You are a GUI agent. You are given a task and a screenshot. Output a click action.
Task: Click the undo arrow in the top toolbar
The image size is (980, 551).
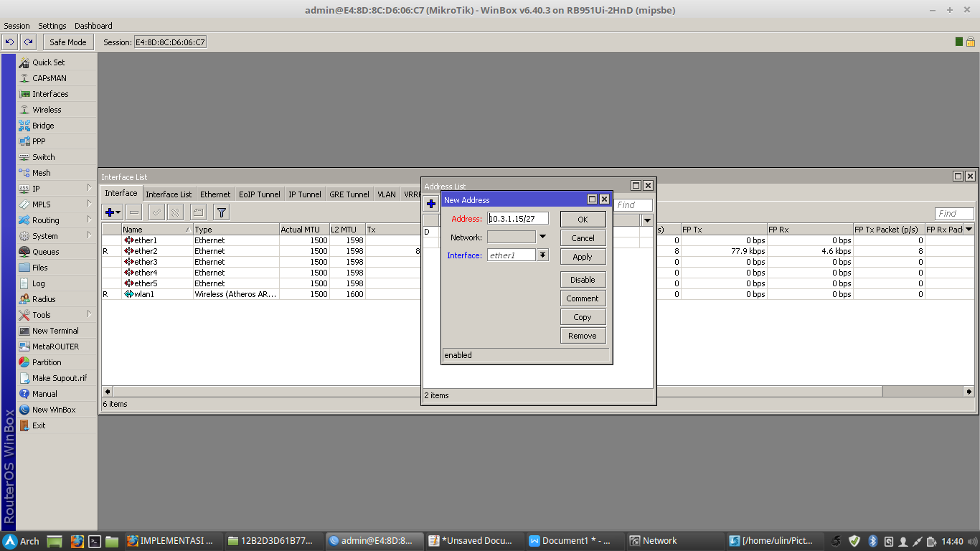tap(10, 42)
